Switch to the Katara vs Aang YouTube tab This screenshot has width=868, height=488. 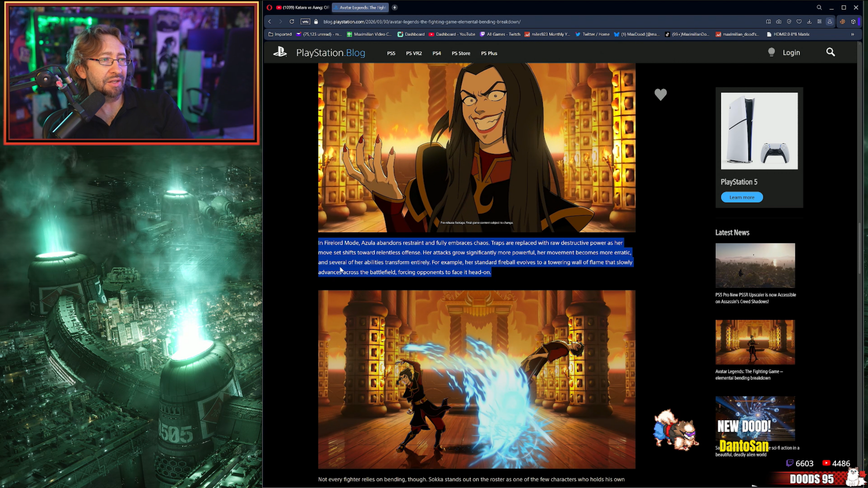[x=302, y=7]
